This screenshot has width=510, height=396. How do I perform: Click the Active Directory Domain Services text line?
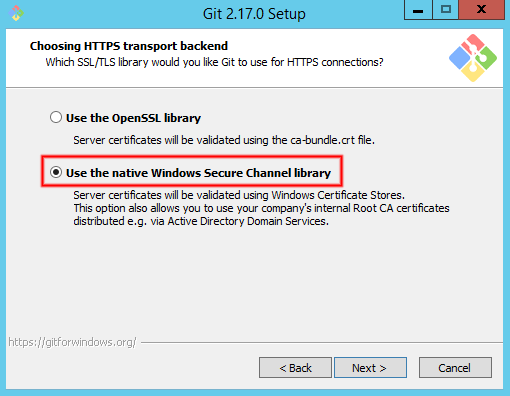(x=201, y=221)
